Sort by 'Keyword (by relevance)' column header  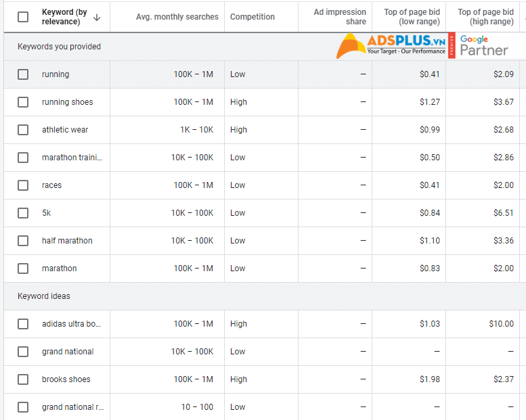[x=64, y=17]
